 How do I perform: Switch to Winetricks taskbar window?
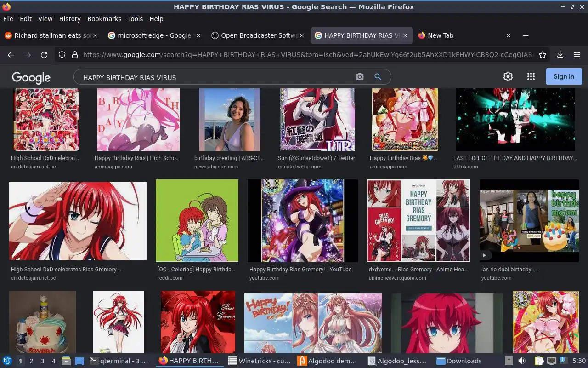point(260,361)
